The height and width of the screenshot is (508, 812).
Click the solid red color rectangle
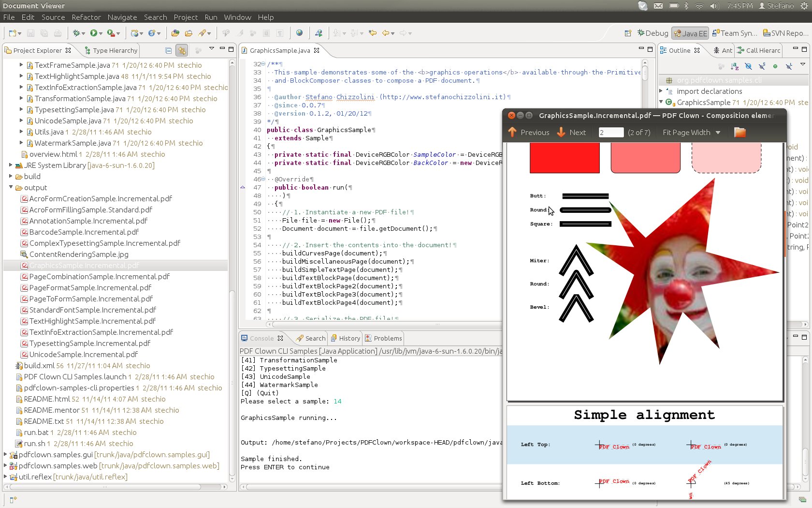(x=565, y=158)
